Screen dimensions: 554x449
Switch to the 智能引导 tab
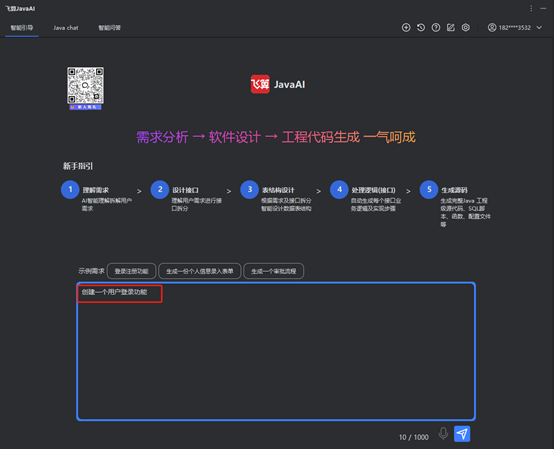tap(22, 28)
